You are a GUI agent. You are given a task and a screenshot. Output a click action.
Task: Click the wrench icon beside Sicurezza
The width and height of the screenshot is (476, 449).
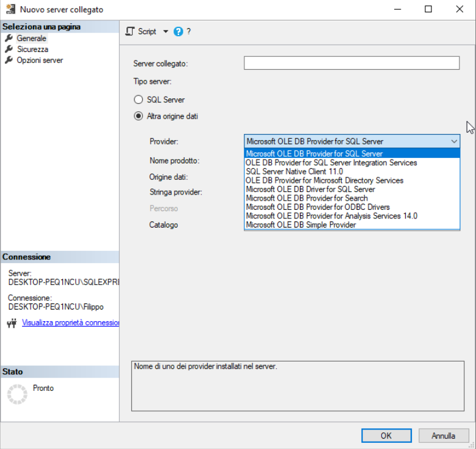9,49
